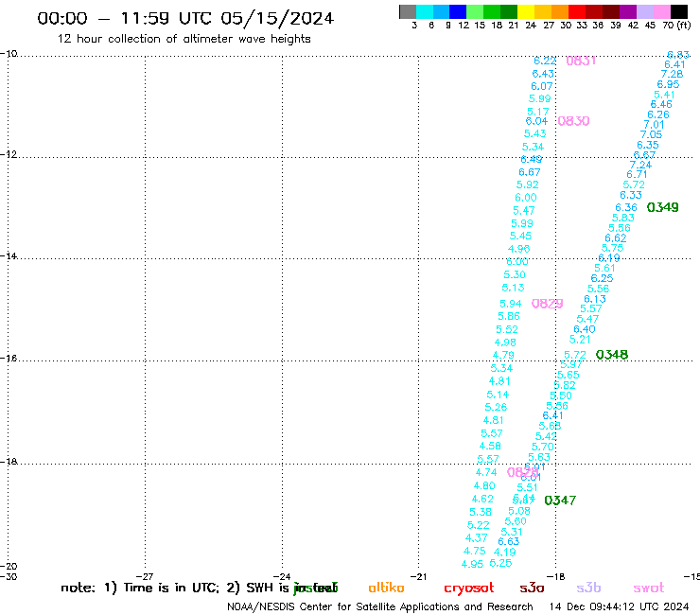Click the wave height value 7.28

tap(672, 74)
